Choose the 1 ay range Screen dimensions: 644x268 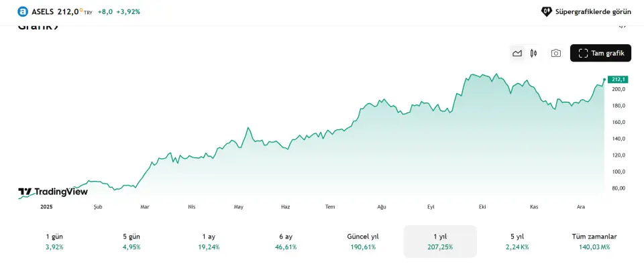(x=209, y=241)
